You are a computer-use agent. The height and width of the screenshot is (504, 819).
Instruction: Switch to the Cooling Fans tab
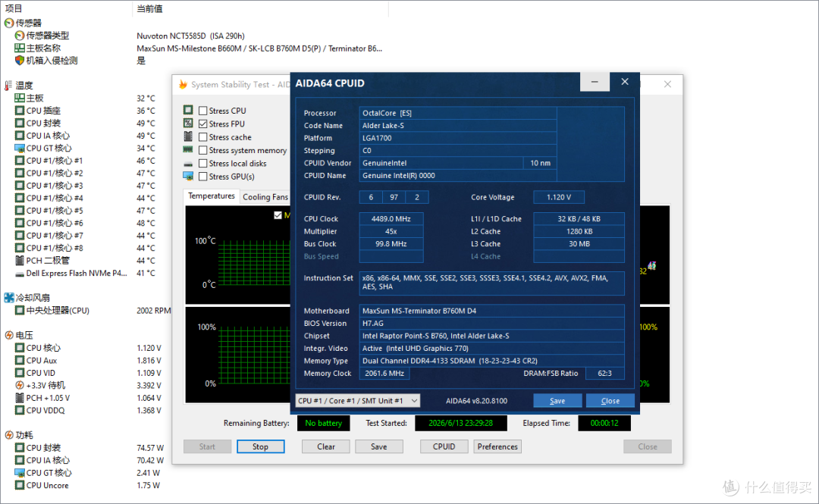click(x=265, y=197)
